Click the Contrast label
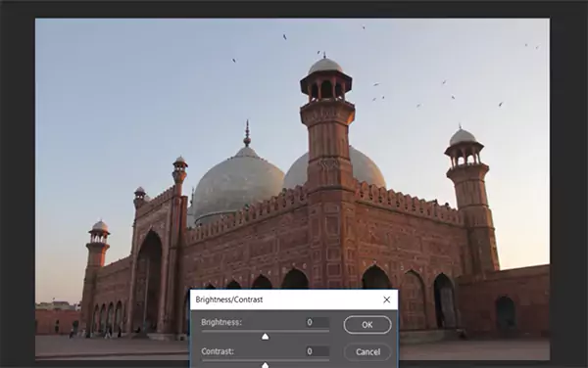This screenshot has height=368, width=588. [218, 351]
